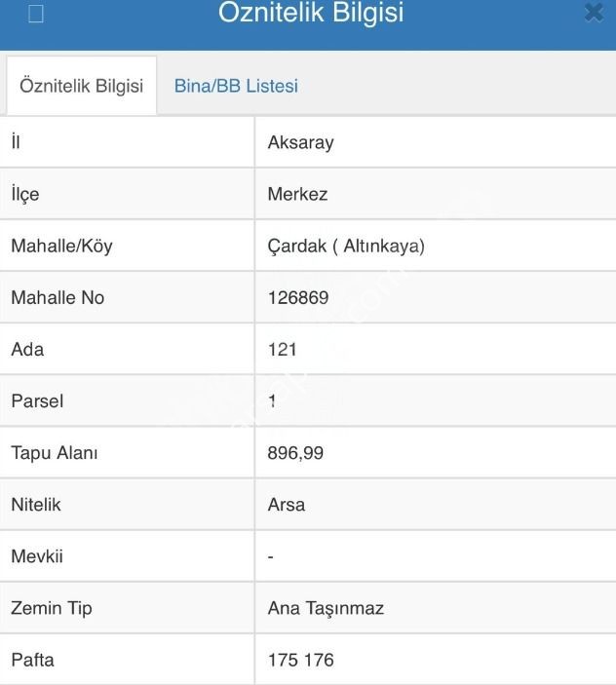The height and width of the screenshot is (685, 616).
Task: Select the Mahalle No value 126869
Action: tap(297, 297)
